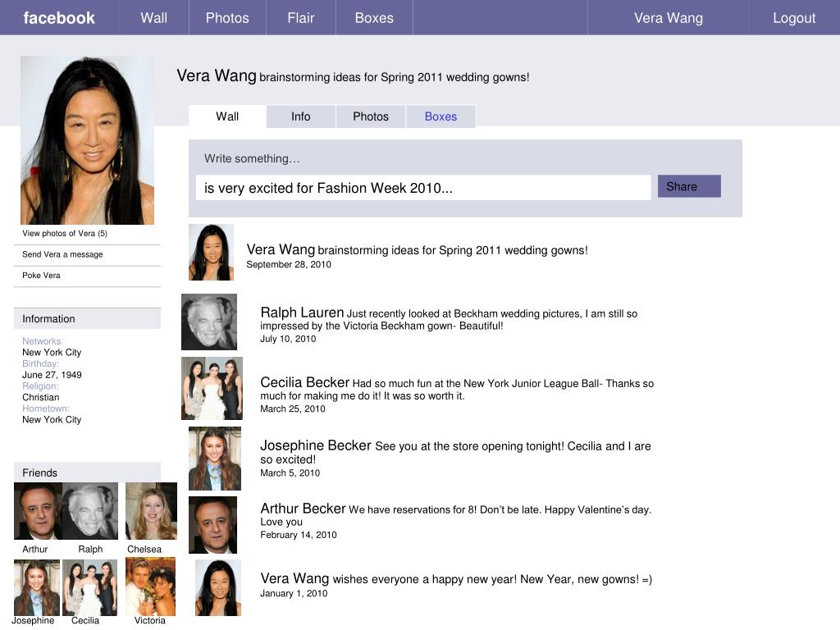Click the facebook logo in the header
The width and height of the screenshot is (840, 630).
[59, 18]
